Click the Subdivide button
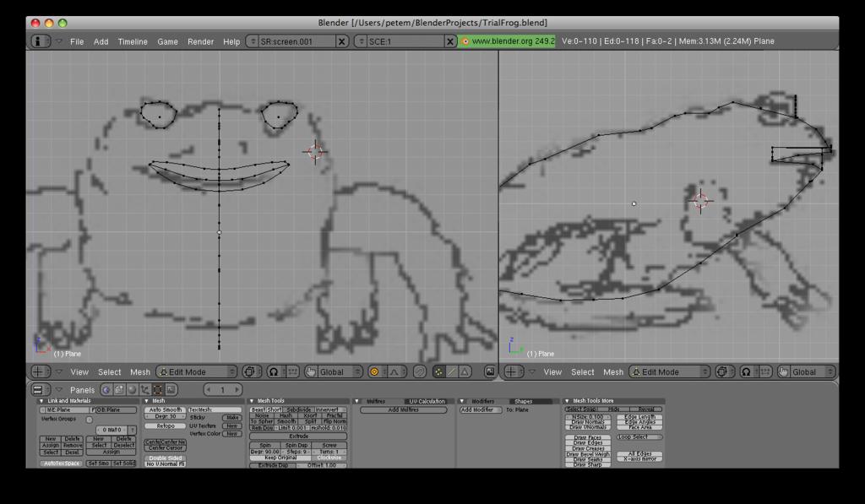 click(x=298, y=409)
